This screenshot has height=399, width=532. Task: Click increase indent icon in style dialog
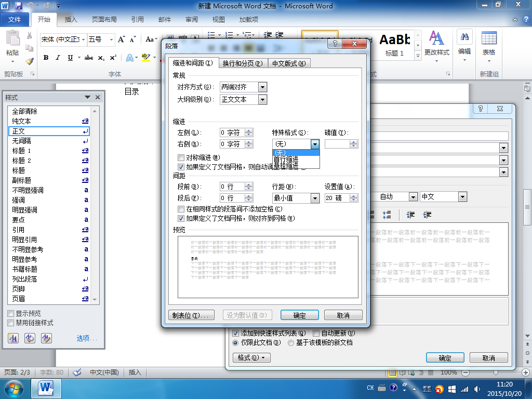[427, 215]
